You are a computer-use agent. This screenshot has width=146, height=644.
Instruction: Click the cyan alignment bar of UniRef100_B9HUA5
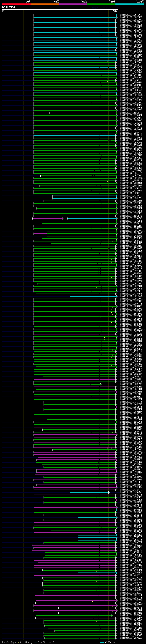(x=75, y=93)
